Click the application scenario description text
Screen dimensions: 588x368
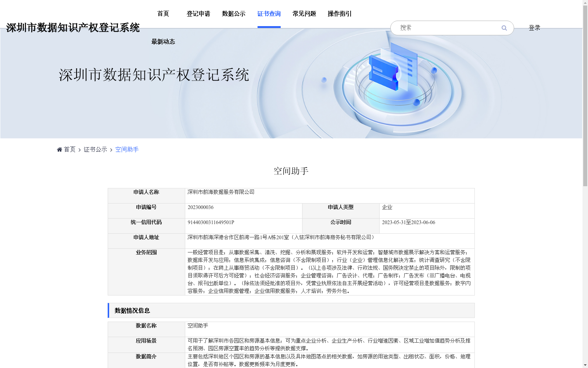pos(329,344)
